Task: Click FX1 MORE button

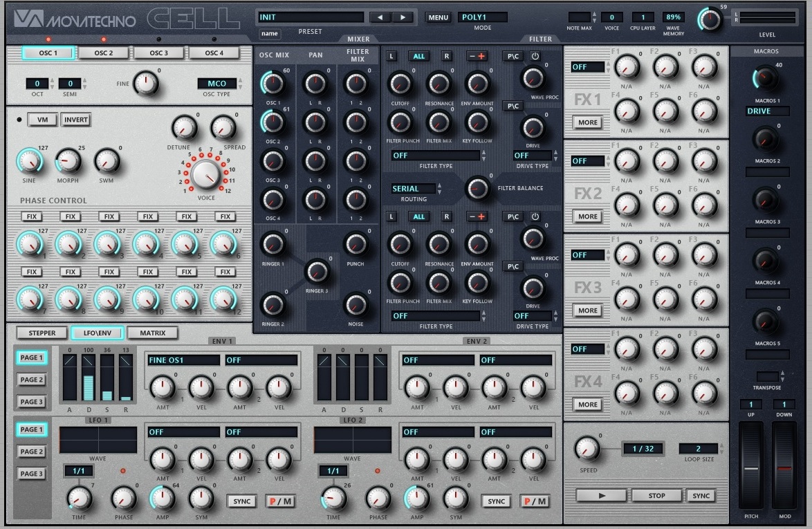Action: [588, 122]
